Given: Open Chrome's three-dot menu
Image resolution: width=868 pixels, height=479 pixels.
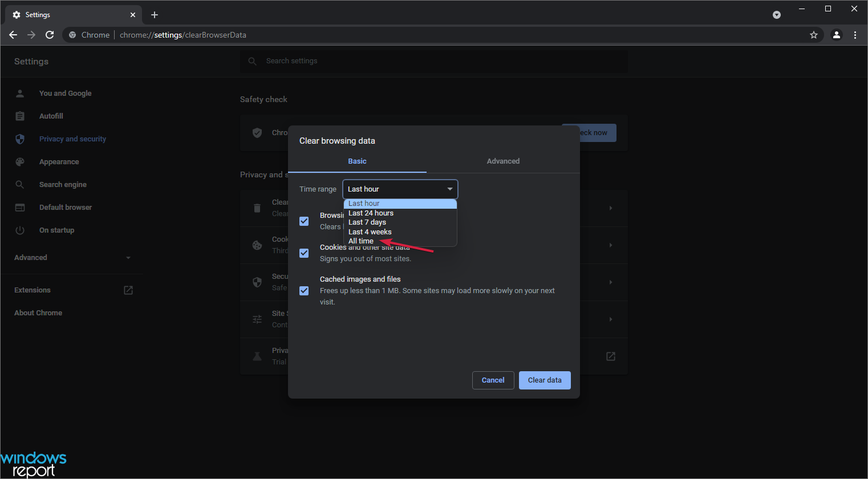Looking at the screenshot, I should 855,35.
